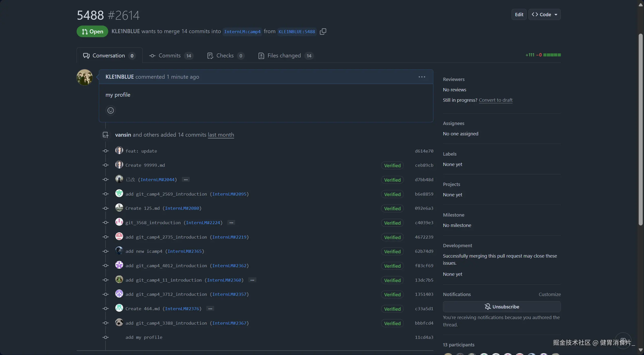Click the Convert to draft link

point(495,100)
